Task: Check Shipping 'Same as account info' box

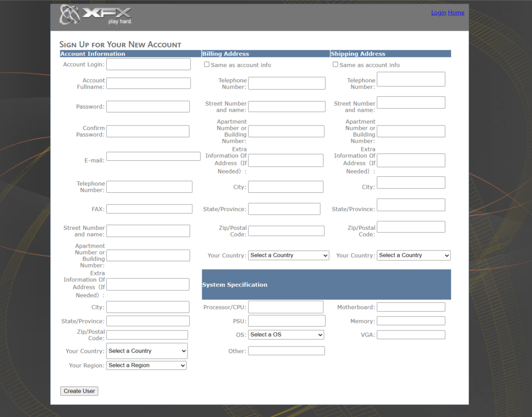Action: [x=335, y=64]
